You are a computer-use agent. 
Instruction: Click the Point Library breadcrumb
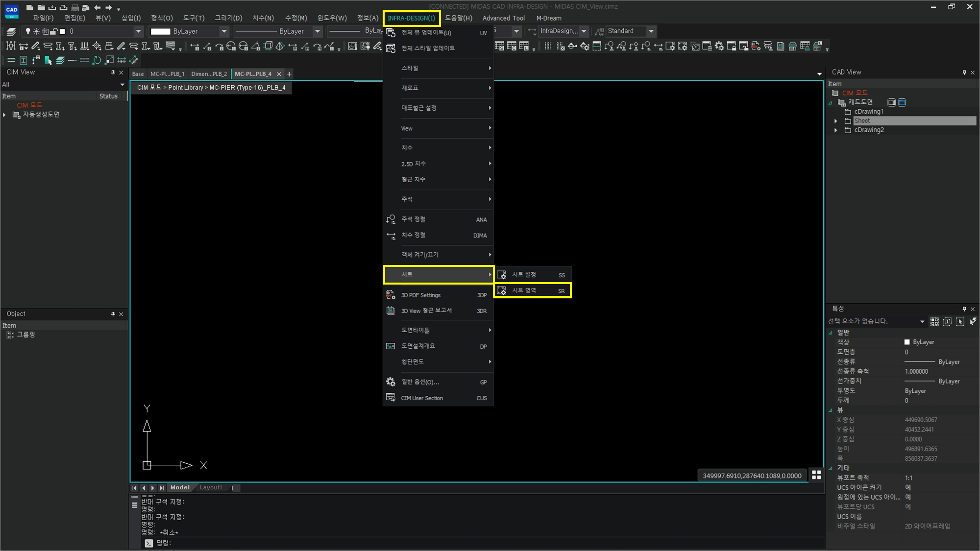tap(186, 88)
